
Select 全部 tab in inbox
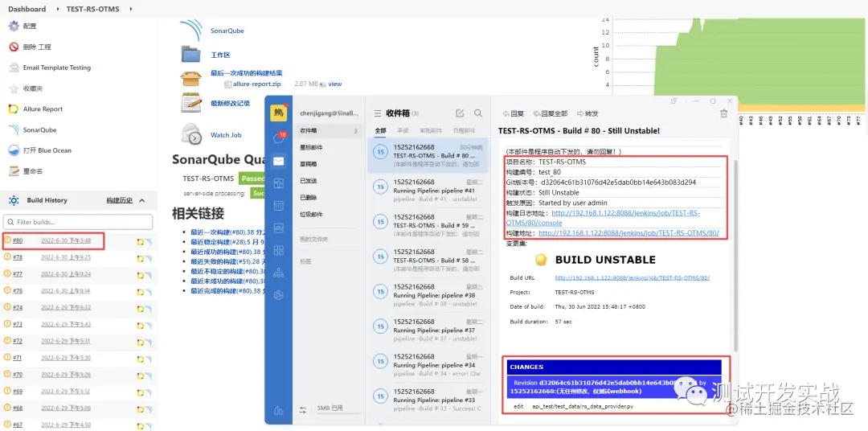tap(381, 131)
